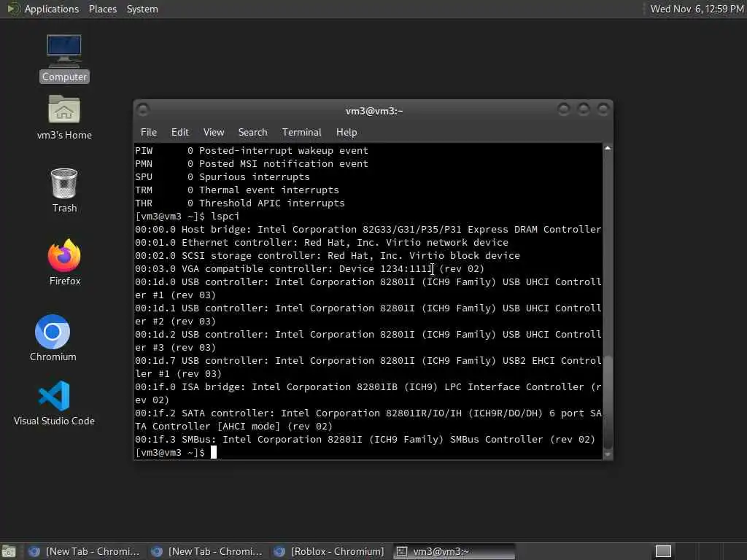
Task: Click the lspci command text
Action: (225, 216)
